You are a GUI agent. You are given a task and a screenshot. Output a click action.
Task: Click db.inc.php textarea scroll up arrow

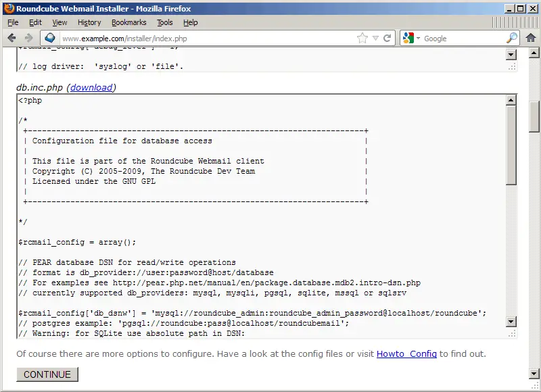[511, 100]
